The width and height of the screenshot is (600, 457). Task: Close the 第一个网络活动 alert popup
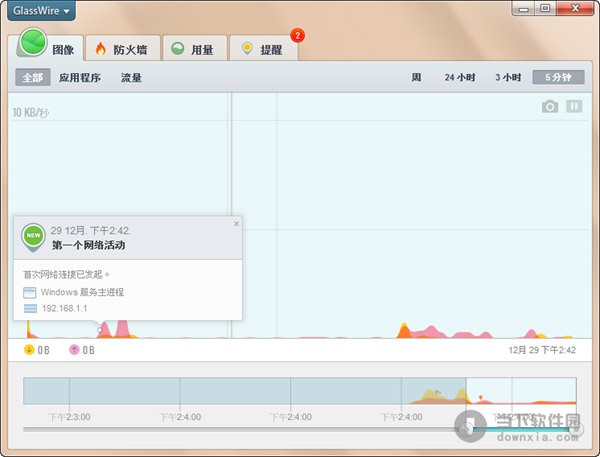pos(236,224)
